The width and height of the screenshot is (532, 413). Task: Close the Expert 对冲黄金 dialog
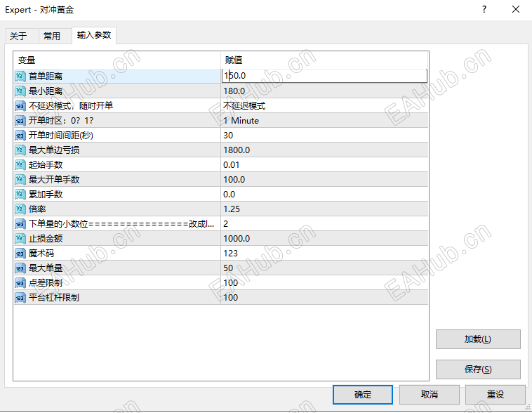click(x=516, y=10)
